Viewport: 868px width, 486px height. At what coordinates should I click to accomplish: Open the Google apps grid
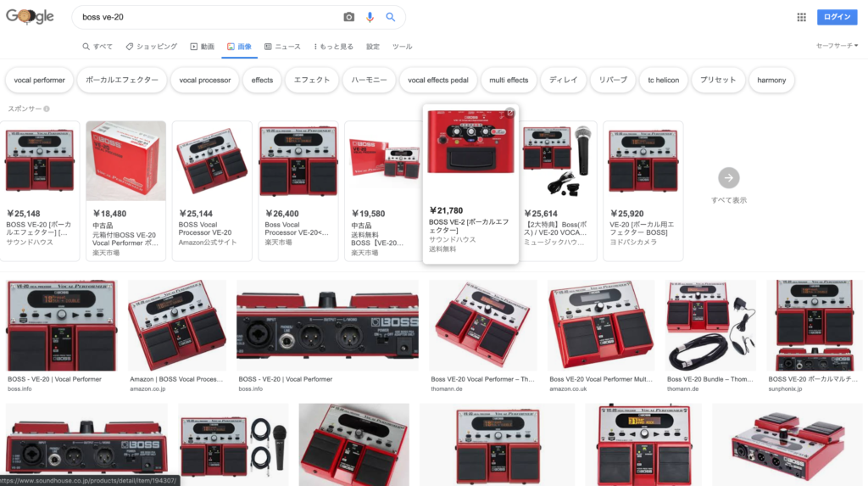[801, 17]
